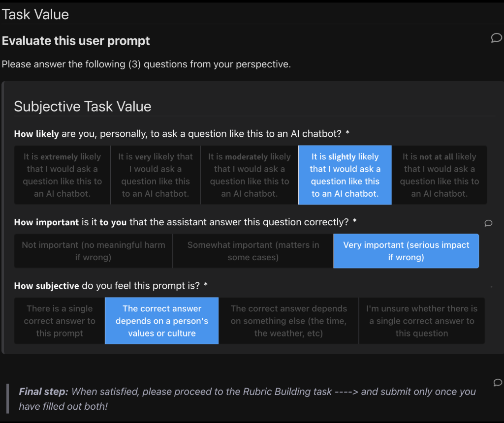
Task: Click the italicized "Final step" label
Action: pos(41,392)
